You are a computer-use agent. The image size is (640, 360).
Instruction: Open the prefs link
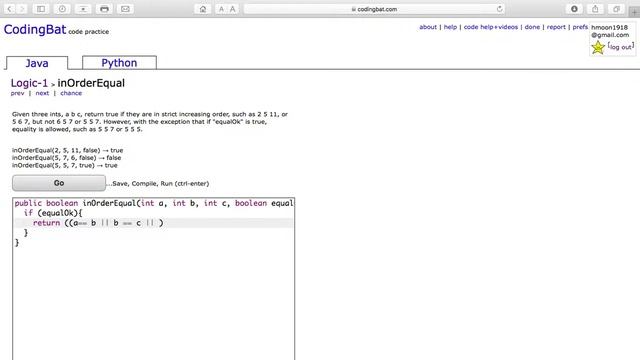580,27
